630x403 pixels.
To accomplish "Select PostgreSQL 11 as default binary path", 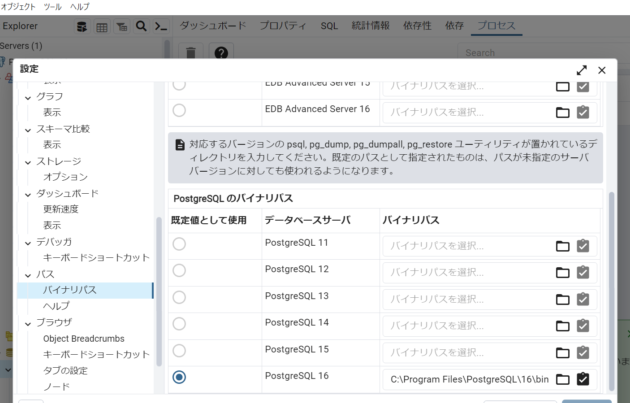I will [179, 244].
